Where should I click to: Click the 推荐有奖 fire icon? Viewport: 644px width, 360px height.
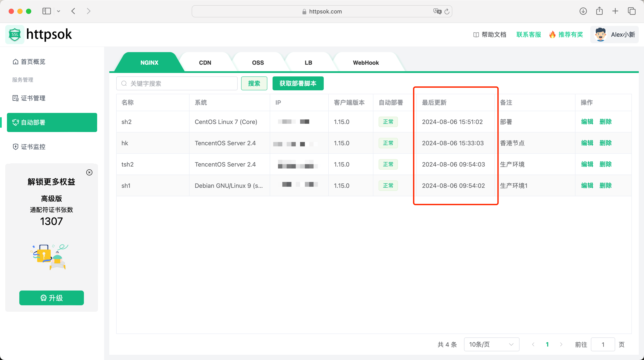(x=552, y=34)
